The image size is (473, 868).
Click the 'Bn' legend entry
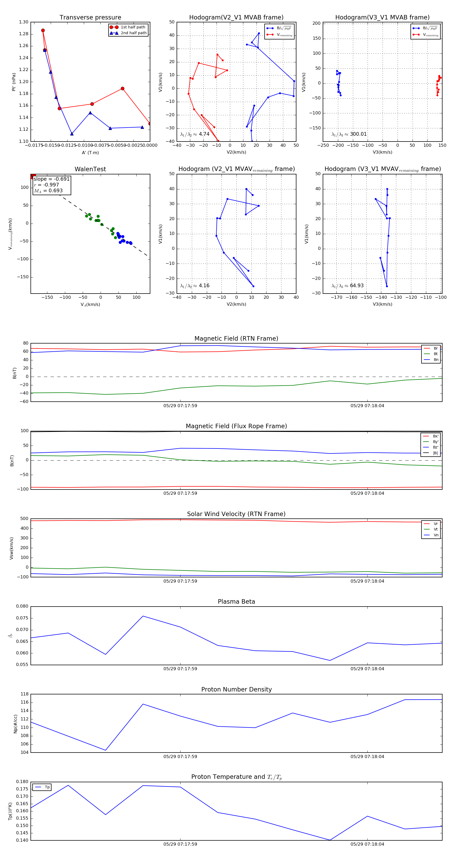pos(431,360)
